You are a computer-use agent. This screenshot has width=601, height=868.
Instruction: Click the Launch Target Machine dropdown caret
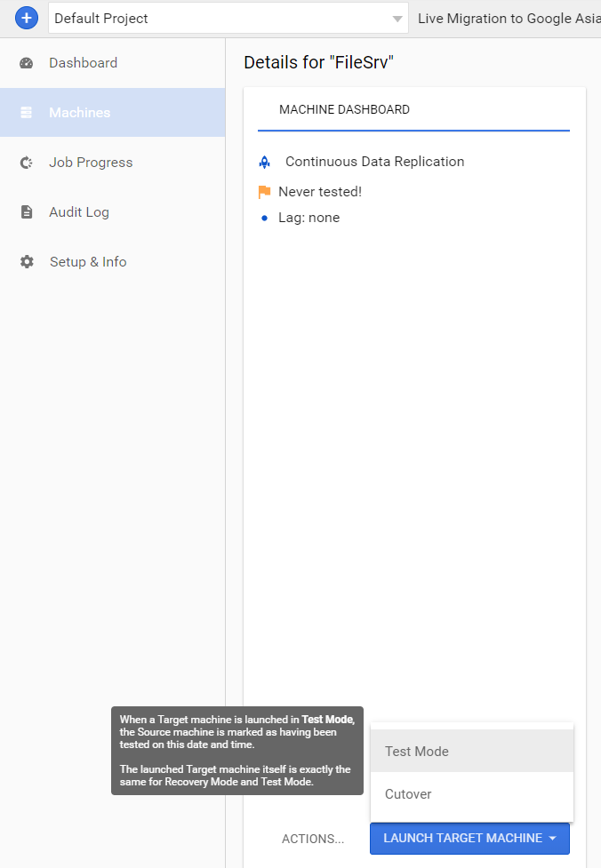pos(552,839)
